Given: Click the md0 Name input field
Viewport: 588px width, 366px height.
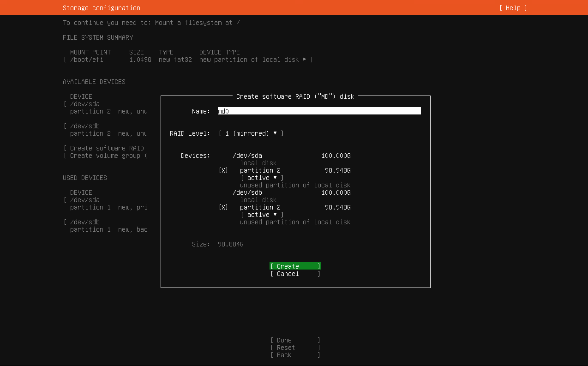Looking at the screenshot, I should coord(319,111).
